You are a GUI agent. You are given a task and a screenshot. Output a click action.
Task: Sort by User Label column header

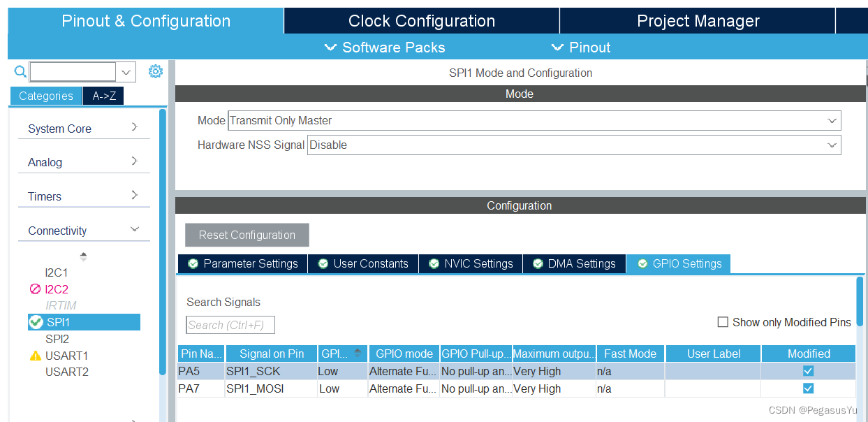pos(714,354)
